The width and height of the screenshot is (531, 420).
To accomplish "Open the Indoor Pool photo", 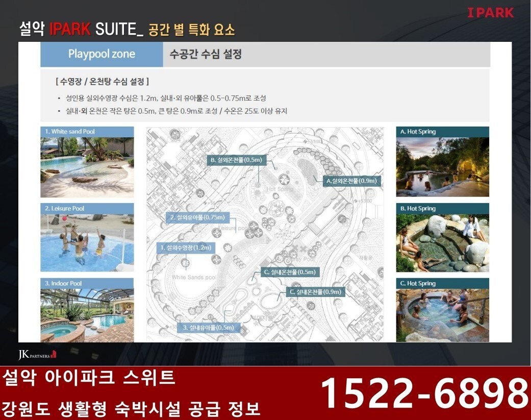I will coord(87,315).
